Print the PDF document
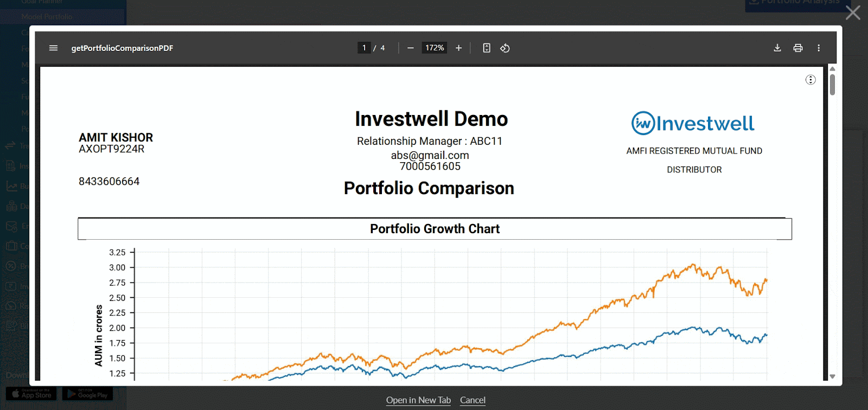This screenshot has width=868, height=410. pos(798,48)
